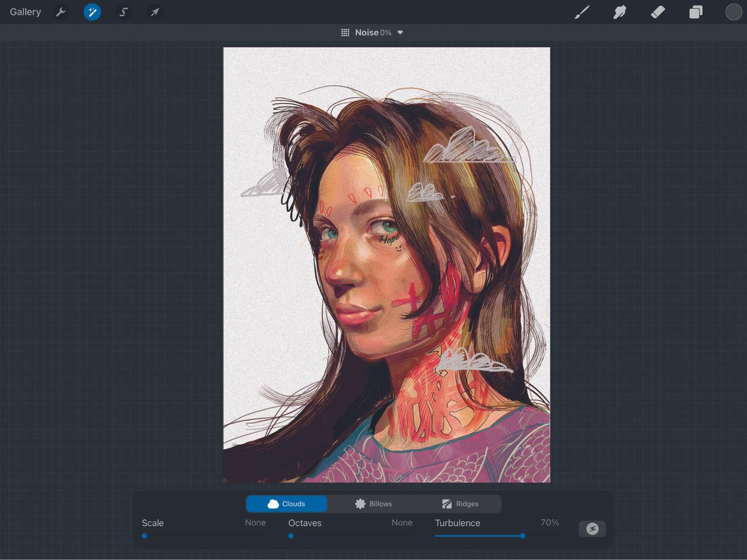This screenshot has height=560, width=747.
Task: Select the Transform arrow tool
Action: [x=154, y=12]
